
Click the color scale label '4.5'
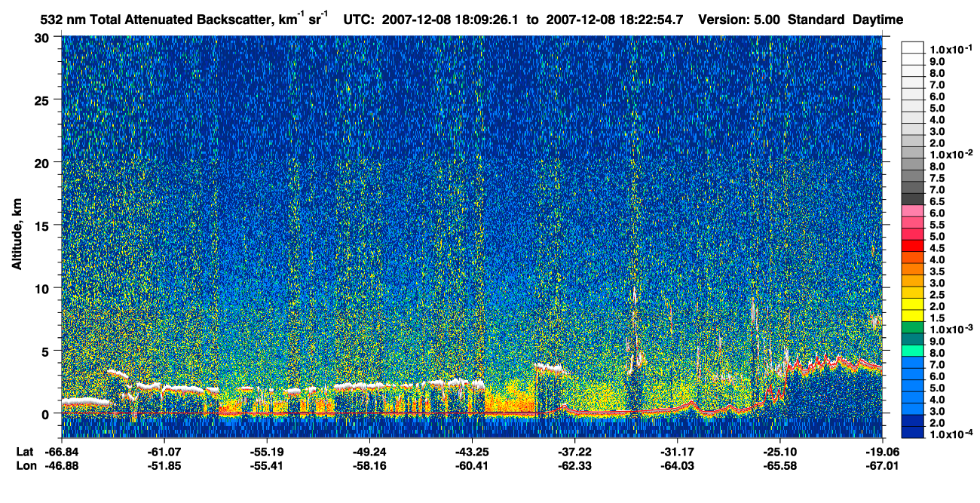pyautogui.click(x=937, y=248)
